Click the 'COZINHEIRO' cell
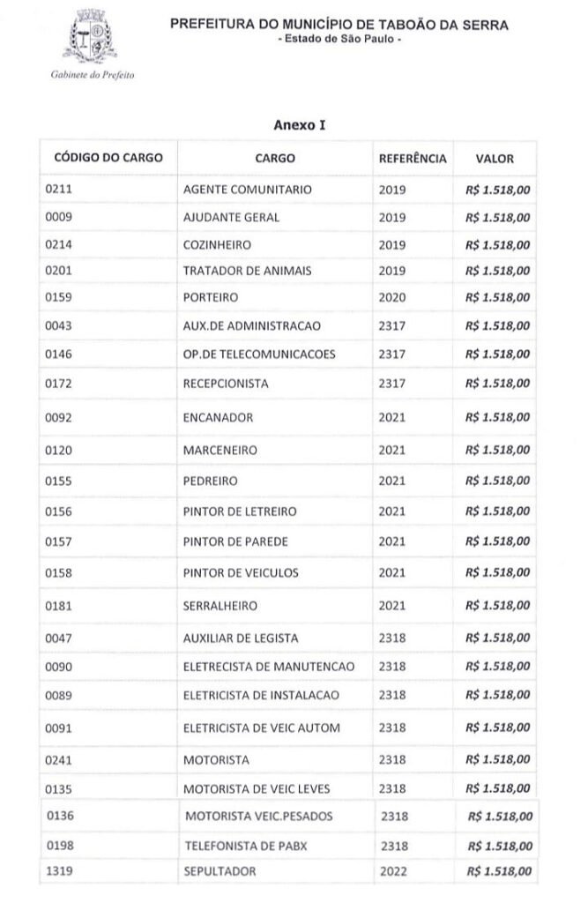This screenshot has height=903, width=588. coord(217,244)
